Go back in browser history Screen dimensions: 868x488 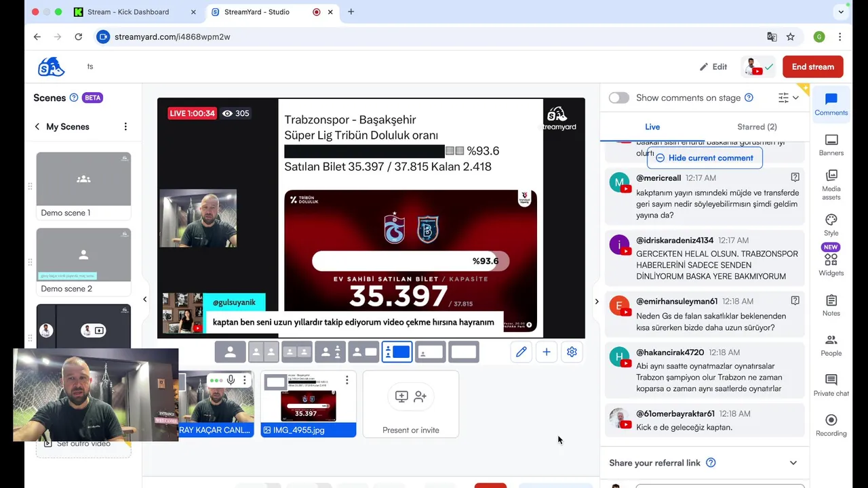[37, 37]
